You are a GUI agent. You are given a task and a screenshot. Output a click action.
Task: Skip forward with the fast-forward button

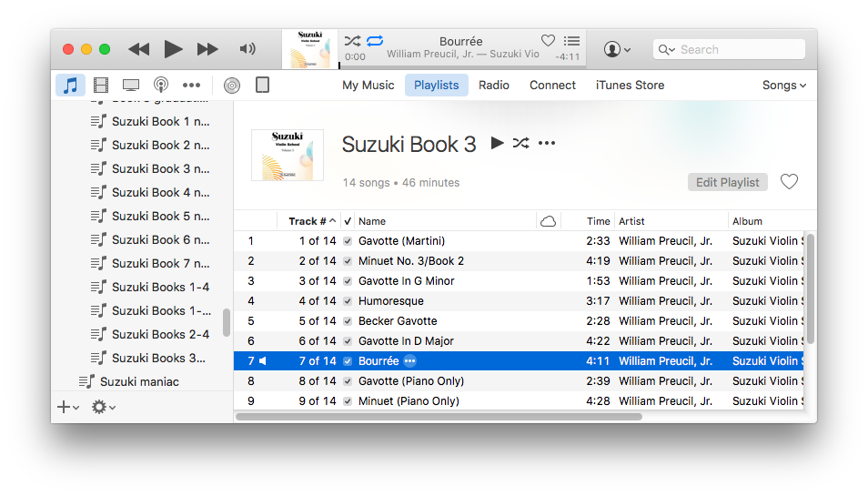click(207, 49)
